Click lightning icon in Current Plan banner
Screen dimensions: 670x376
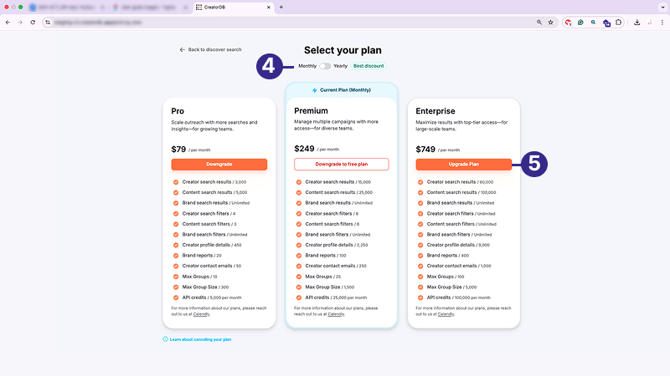pos(314,90)
